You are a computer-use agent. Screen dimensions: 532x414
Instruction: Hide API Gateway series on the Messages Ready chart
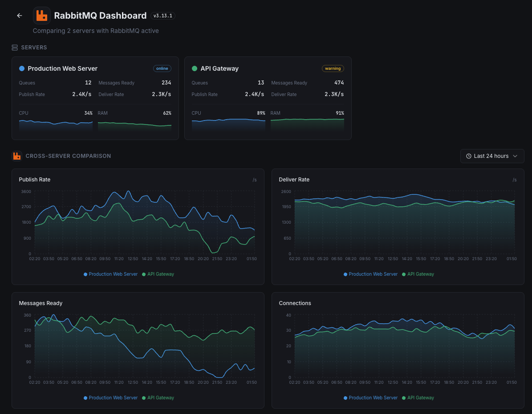[x=158, y=398]
